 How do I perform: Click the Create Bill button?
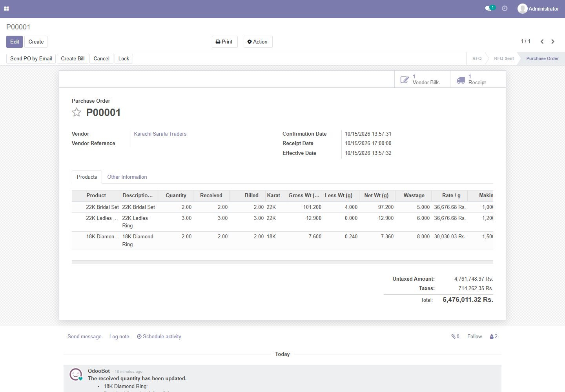coord(73,58)
